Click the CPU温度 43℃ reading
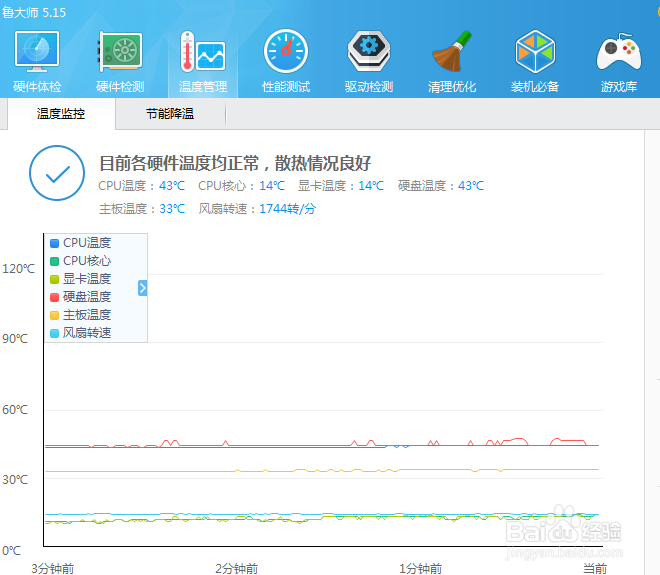This screenshot has width=660, height=575. click(141, 186)
